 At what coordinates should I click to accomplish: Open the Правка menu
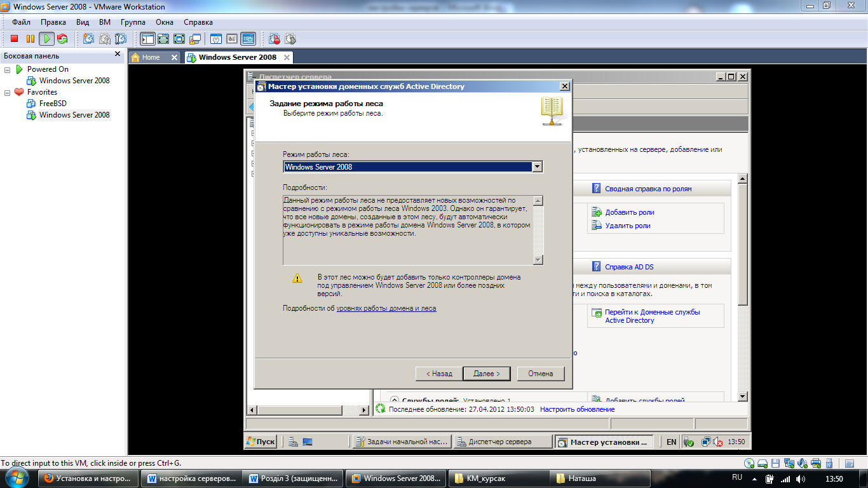53,22
